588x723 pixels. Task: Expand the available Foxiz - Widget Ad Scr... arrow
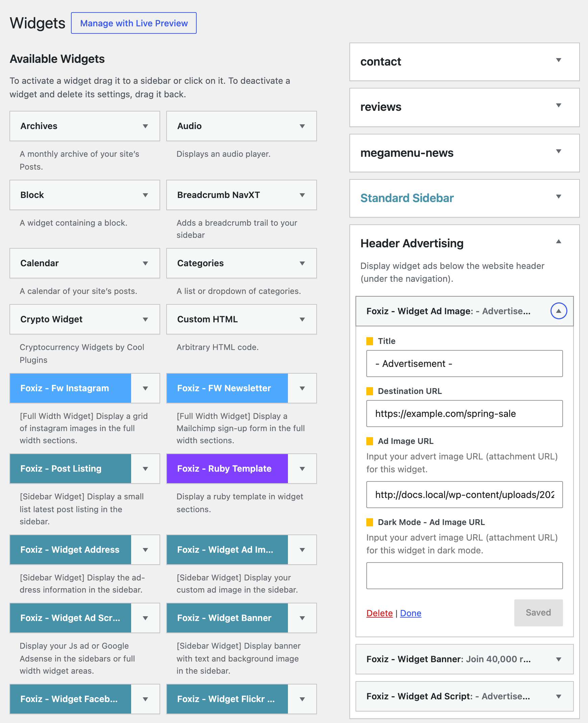pyautogui.click(x=145, y=618)
